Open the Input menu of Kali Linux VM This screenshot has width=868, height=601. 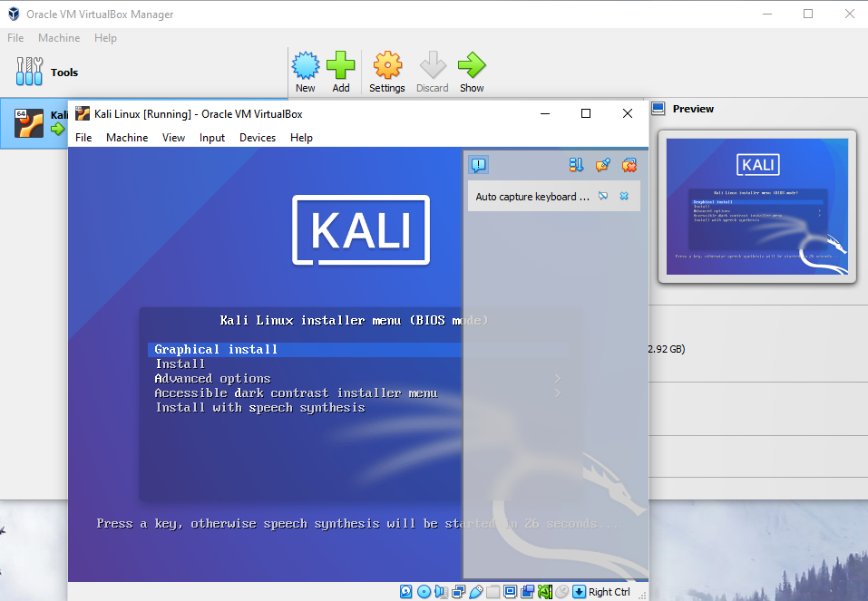tap(212, 137)
